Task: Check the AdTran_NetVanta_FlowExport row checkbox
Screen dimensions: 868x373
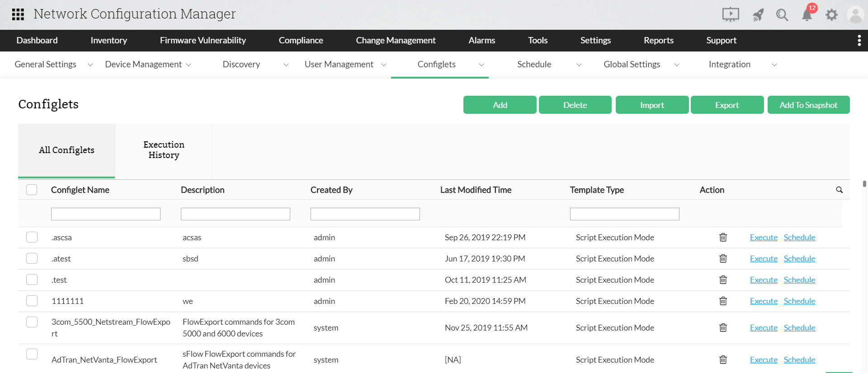Action: click(32, 354)
